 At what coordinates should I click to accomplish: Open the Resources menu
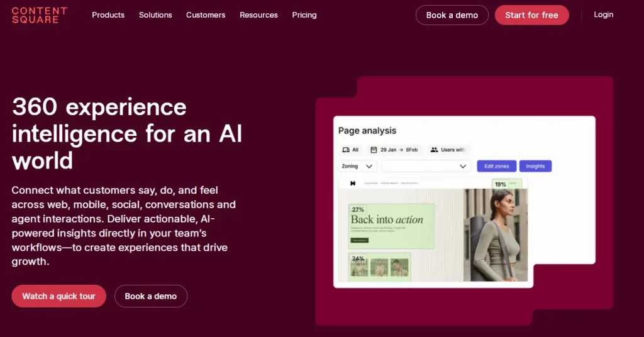point(258,15)
